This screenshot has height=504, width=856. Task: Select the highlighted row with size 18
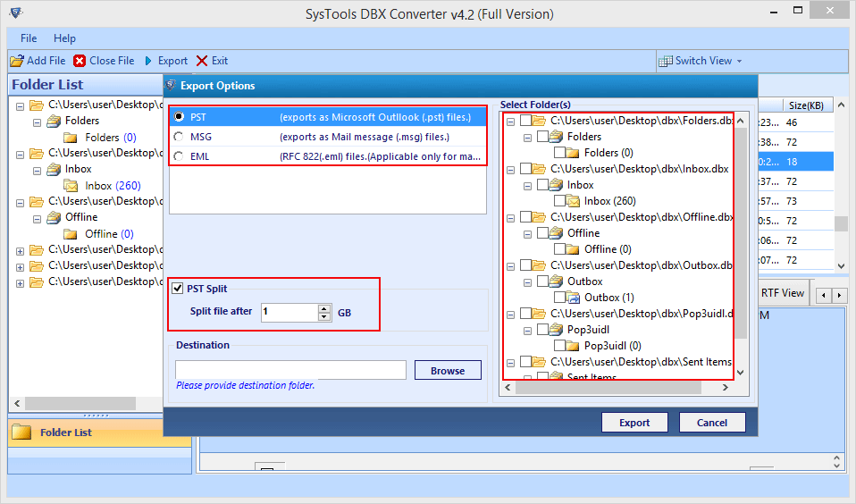click(x=796, y=162)
